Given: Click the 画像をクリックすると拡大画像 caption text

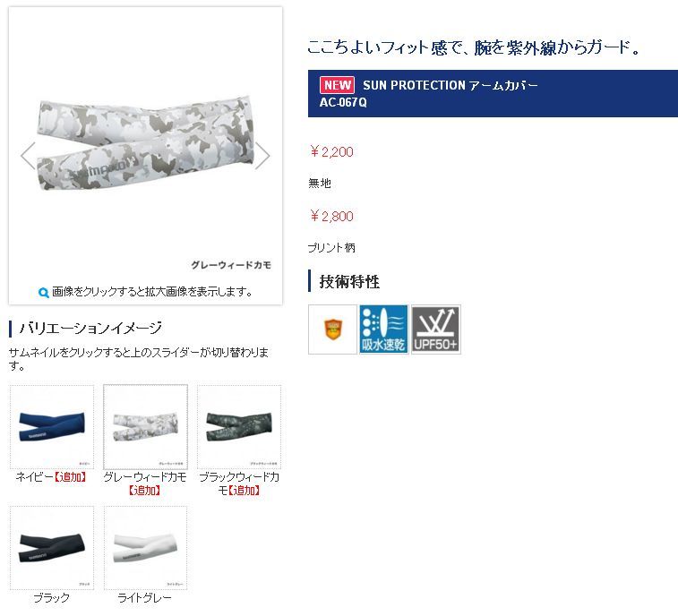Looking at the screenshot, I should tap(152, 292).
